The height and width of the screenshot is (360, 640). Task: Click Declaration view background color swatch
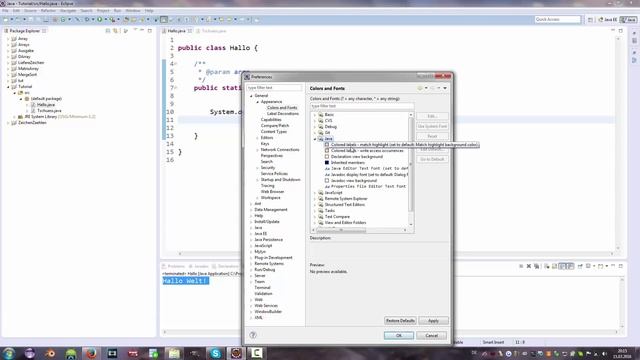[327, 156]
